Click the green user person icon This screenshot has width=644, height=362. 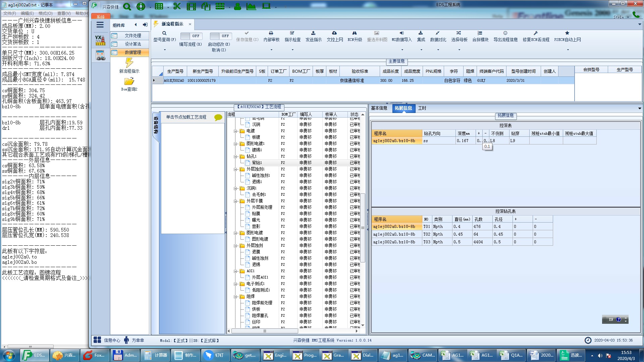pos(237,6)
